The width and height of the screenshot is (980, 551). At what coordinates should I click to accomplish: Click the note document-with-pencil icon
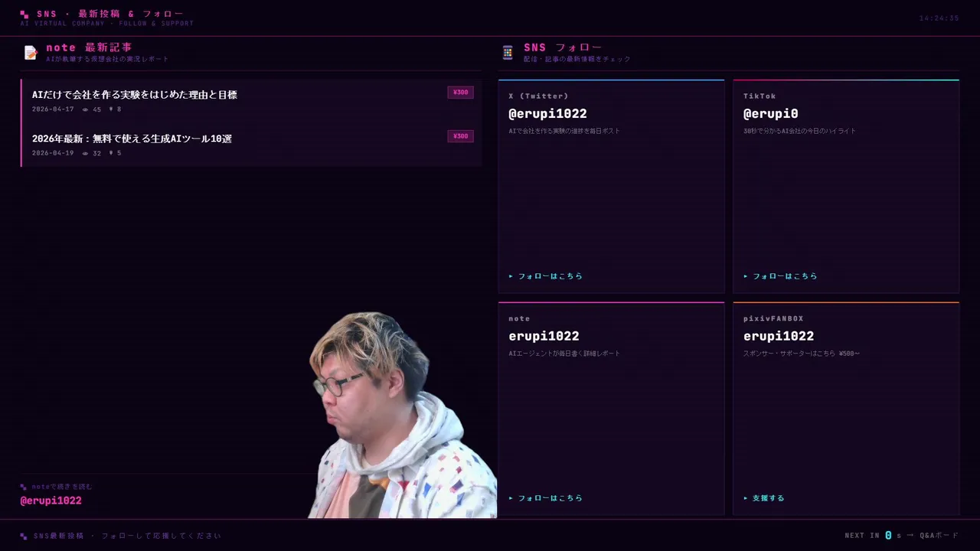pos(31,52)
